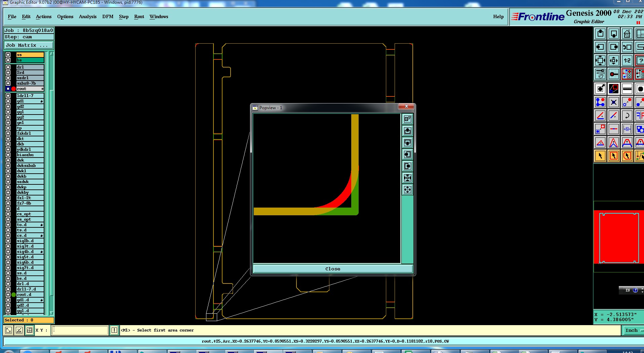Click the XY coordinate input field
This screenshot has height=353, width=644.
tap(80, 330)
